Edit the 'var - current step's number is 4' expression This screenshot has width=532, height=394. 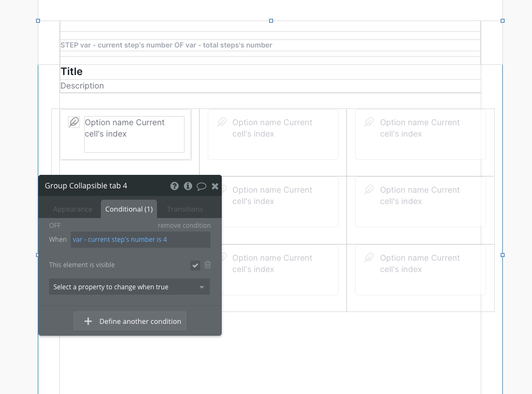pyautogui.click(x=140, y=240)
